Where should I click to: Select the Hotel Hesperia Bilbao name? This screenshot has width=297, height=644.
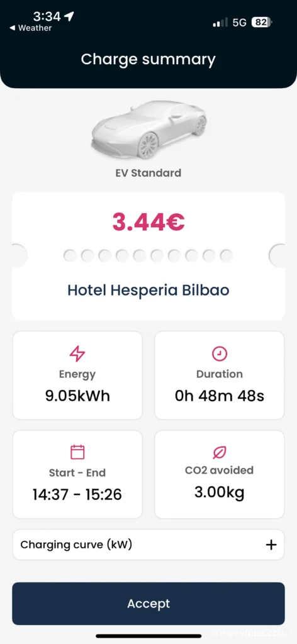(x=148, y=291)
